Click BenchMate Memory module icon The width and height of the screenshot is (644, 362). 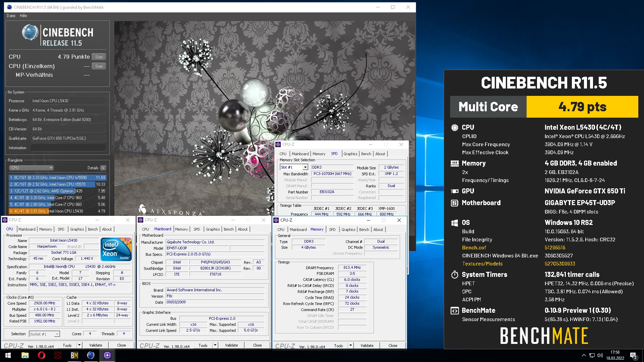click(x=454, y=163)
